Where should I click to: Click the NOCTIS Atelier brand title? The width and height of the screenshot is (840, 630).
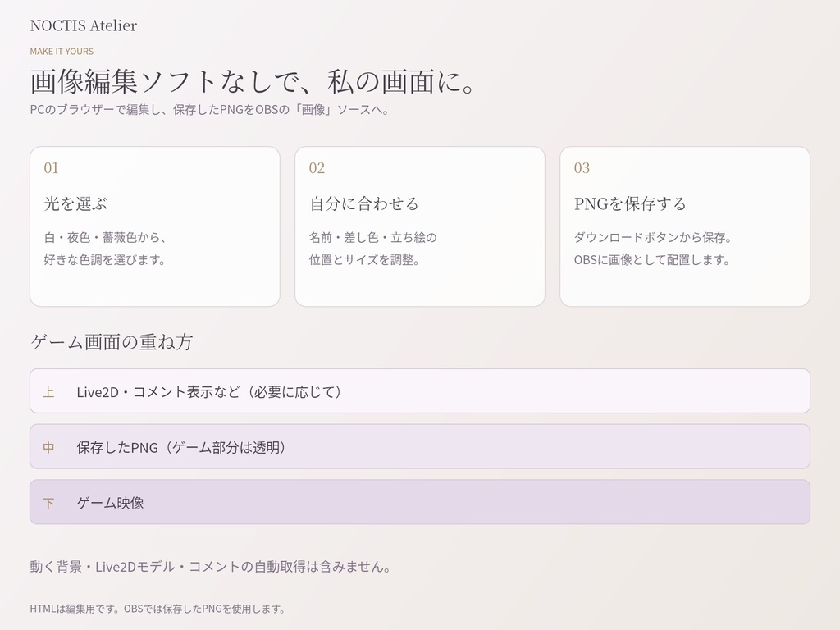click(x=83, y=25)
